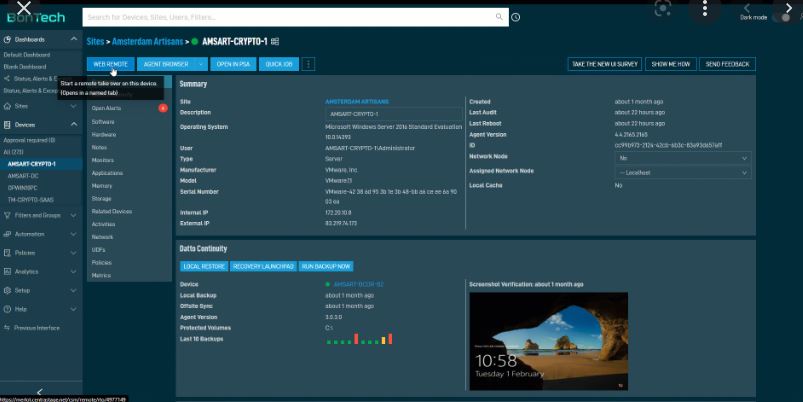
Task: Open the top-right vertical dots menu
Action: (x=705, y=8)
